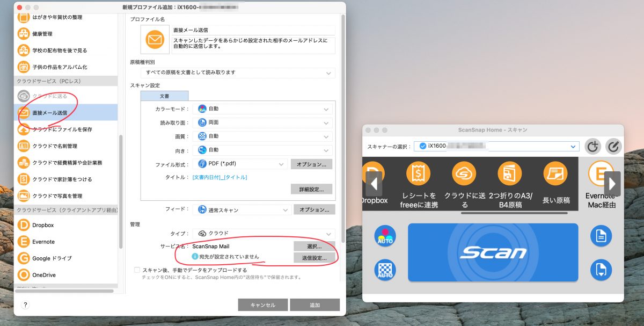
Task: Click the [文書内日付]_[タイトル] title link
Action: click(x=220, y=177)
